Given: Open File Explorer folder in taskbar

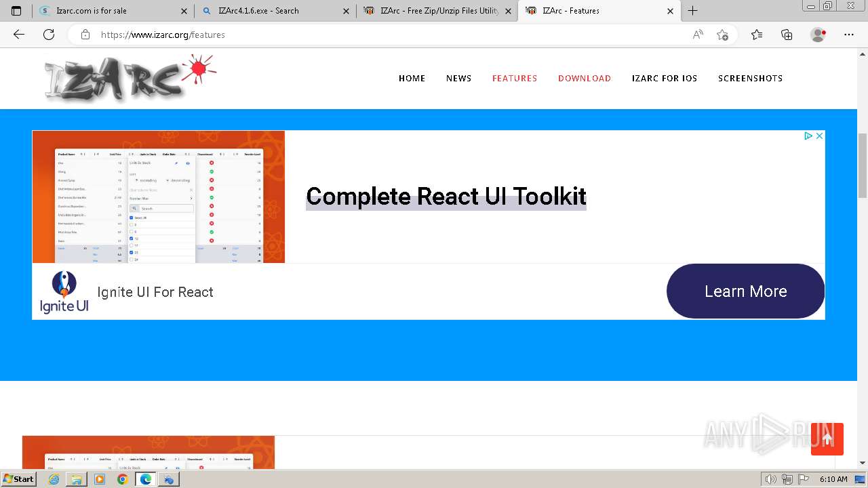Looking at the screenshot, I should pyautogui.click(x=77, y=479).
